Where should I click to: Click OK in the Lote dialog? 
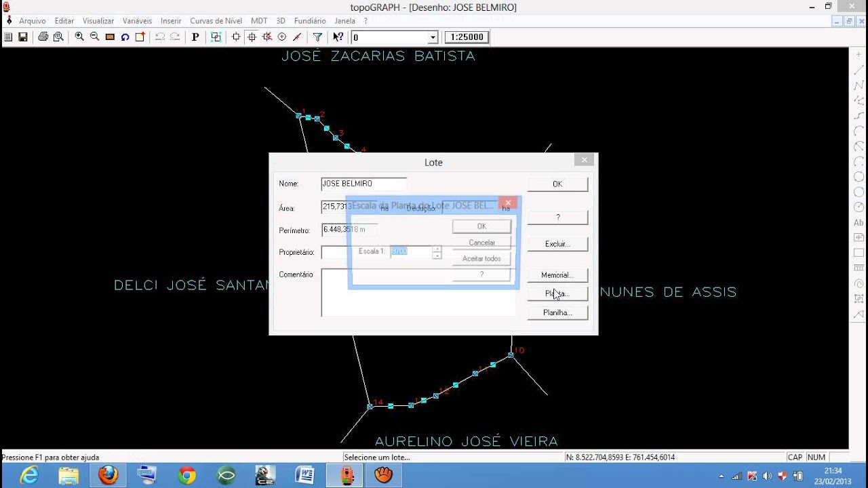[557, 184]
